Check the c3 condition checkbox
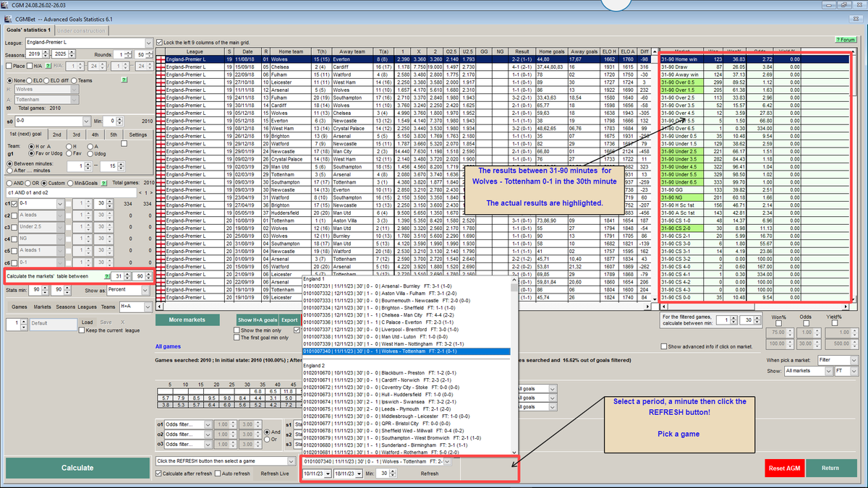 pyautogui.click(x=15, y=227)
